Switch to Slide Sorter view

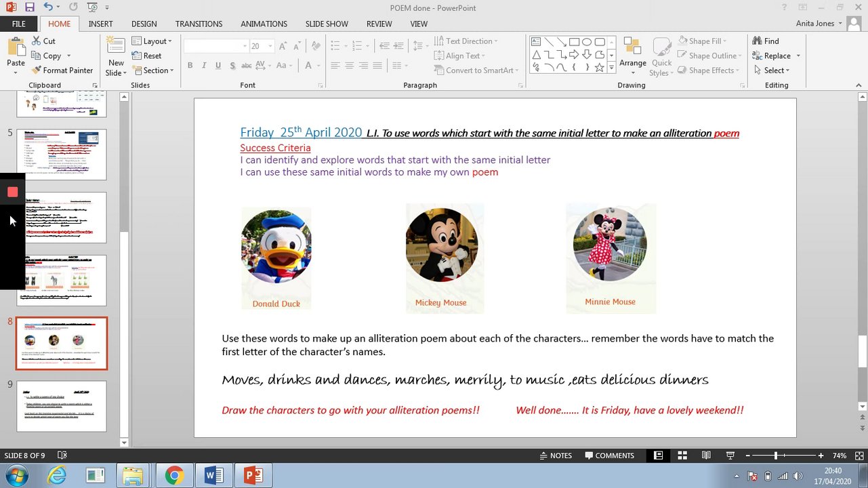click(x=682, y=455)
